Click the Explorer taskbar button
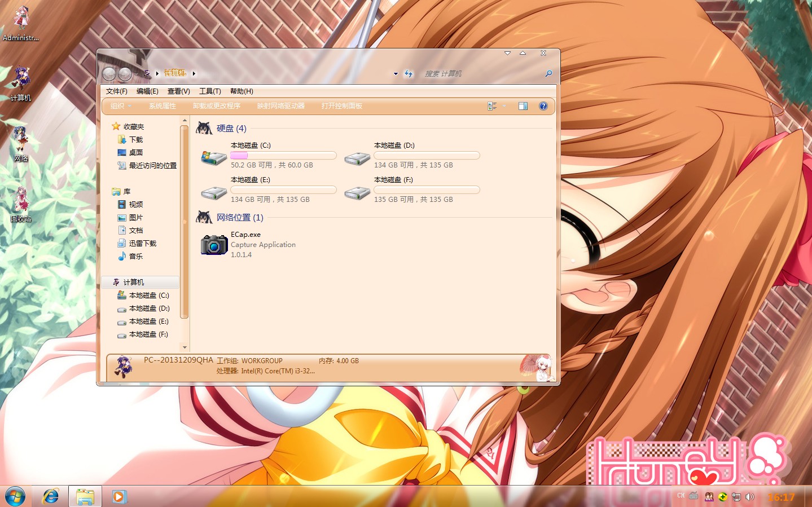Image resolution: width=812 pixels, height=507 pixels. click(85, 496)
